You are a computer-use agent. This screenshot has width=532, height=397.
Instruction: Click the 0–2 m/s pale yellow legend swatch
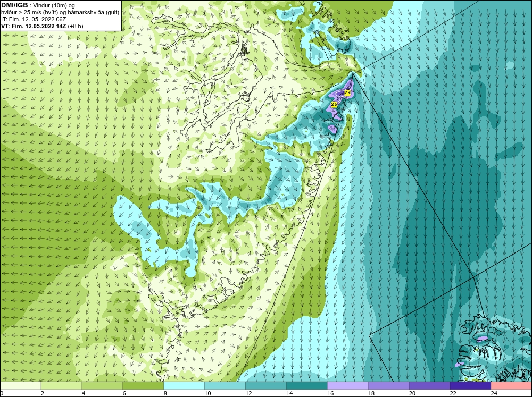20,386
